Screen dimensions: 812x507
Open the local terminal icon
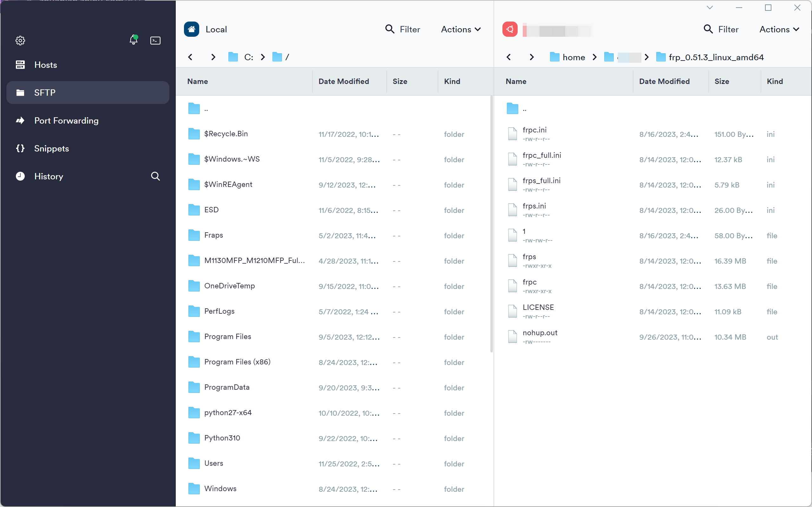[x=155, y=41]
